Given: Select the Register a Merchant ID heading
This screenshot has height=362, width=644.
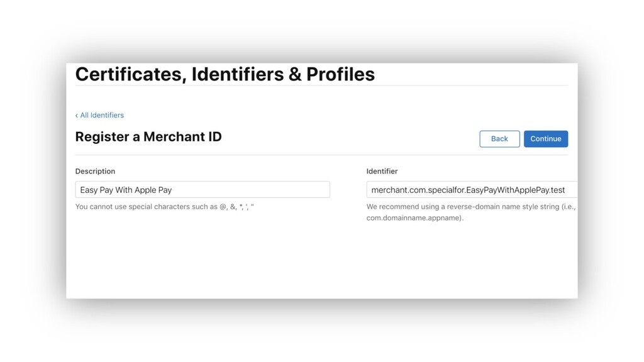Looking at the screenshot, I should click(148, 136).
